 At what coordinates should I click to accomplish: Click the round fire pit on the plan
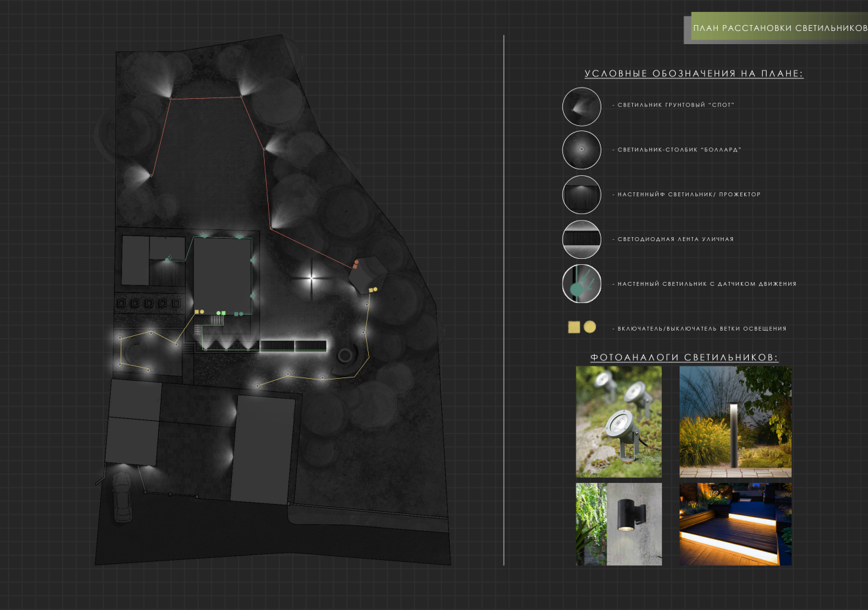tap(344, 356)
